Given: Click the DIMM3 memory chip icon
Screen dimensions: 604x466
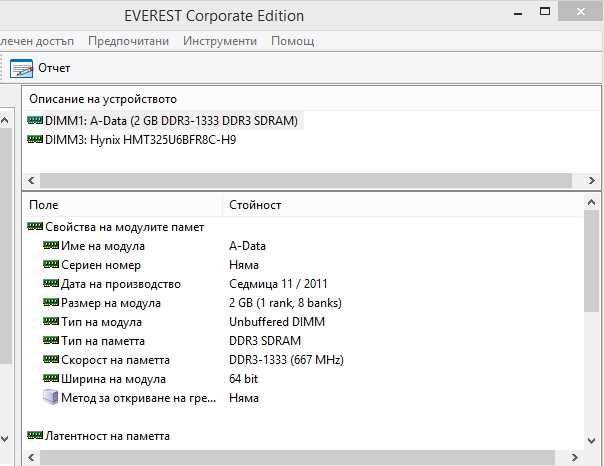Looking at the screenshot, I should tap(35, 139).
